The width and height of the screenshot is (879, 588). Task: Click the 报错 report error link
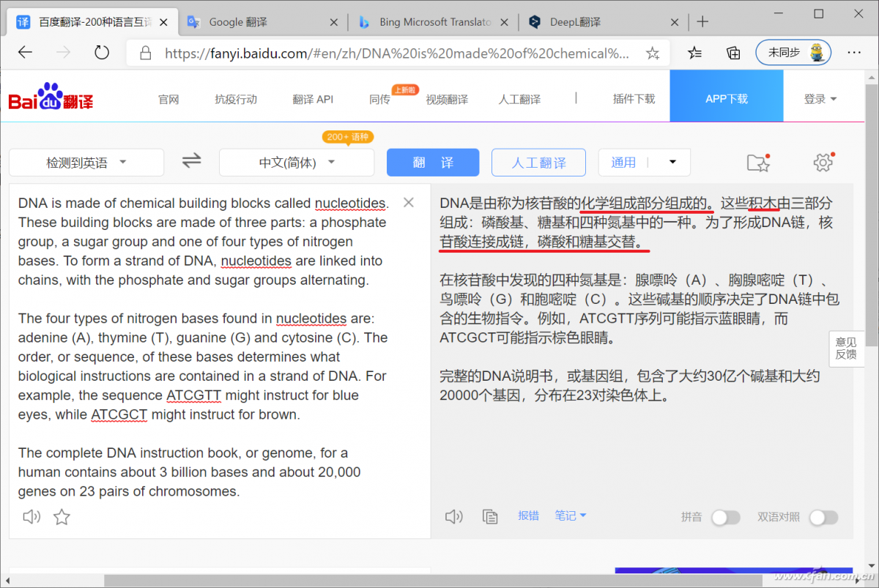click(528, 516)
